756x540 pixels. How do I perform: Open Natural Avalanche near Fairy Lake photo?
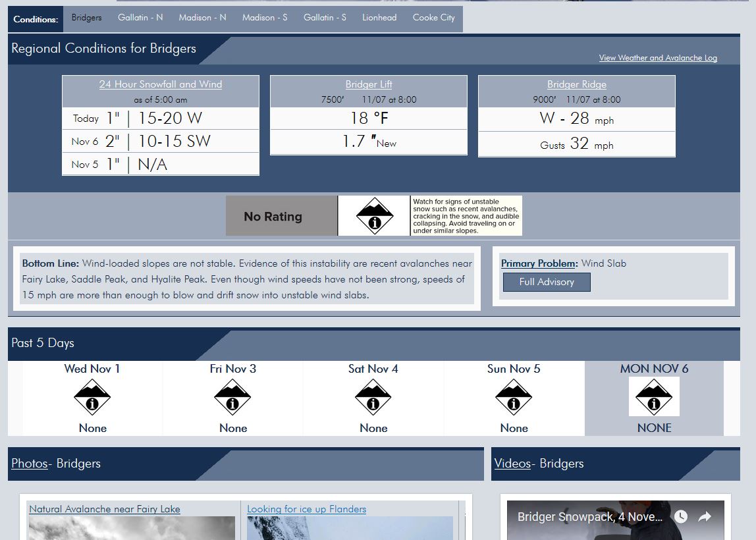[105, 509]
